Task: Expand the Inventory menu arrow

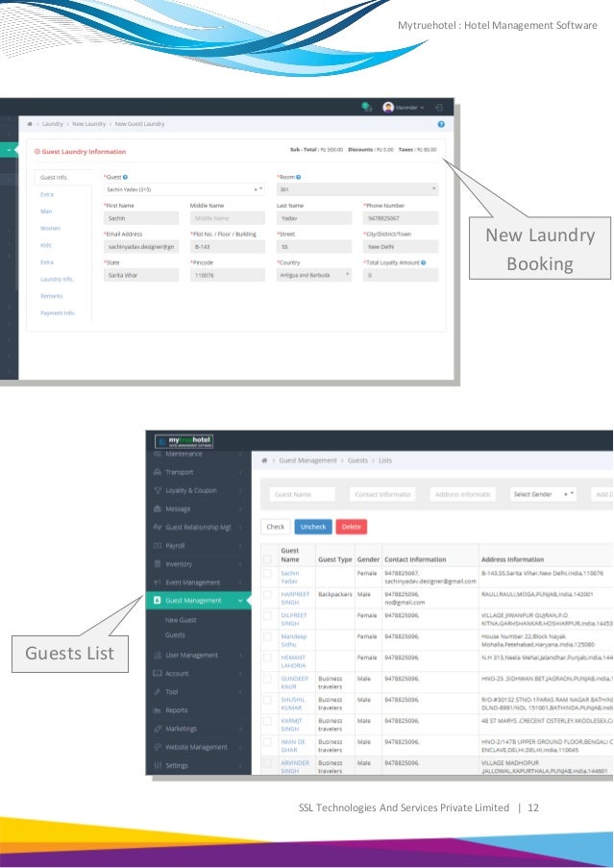Action: (240, 564)
